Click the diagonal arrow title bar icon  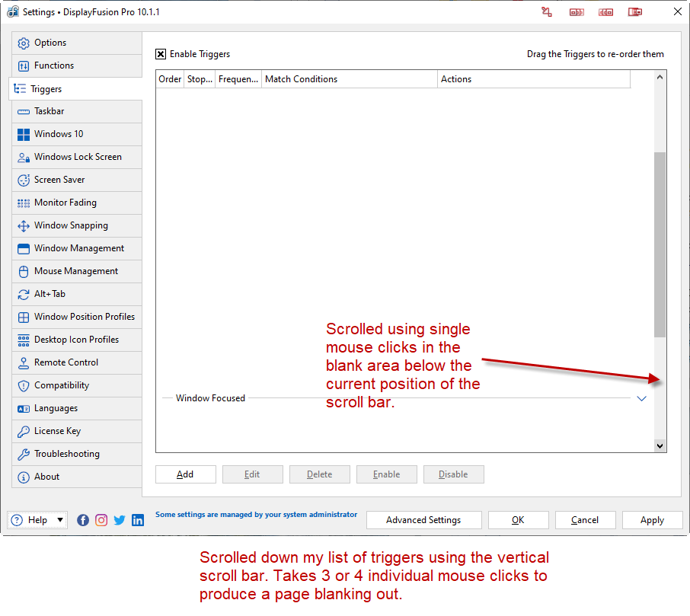click(x=546, y=11)
